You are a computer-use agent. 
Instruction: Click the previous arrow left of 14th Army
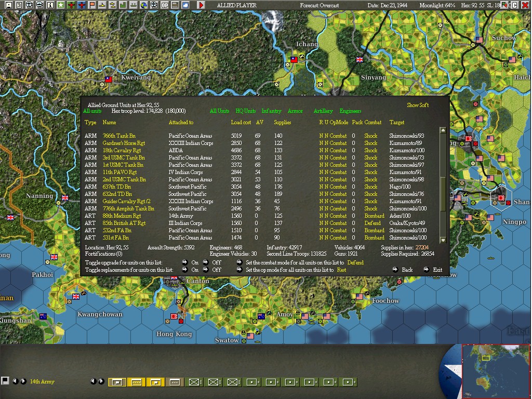coord(15,381)
